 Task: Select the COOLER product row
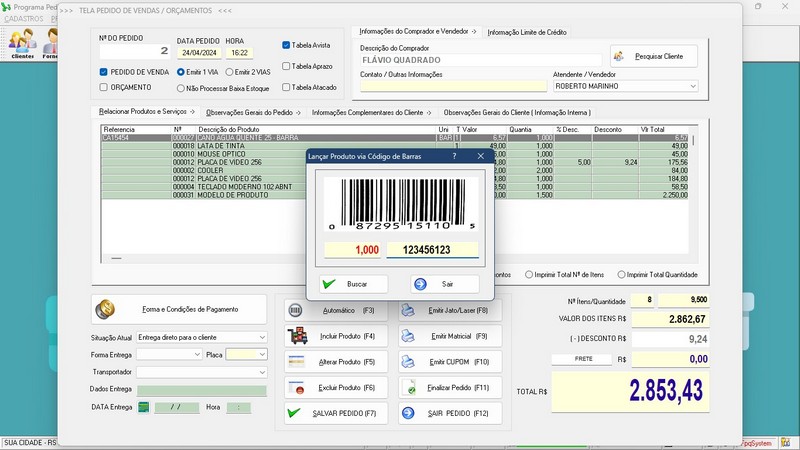click(x=395, y=170)
